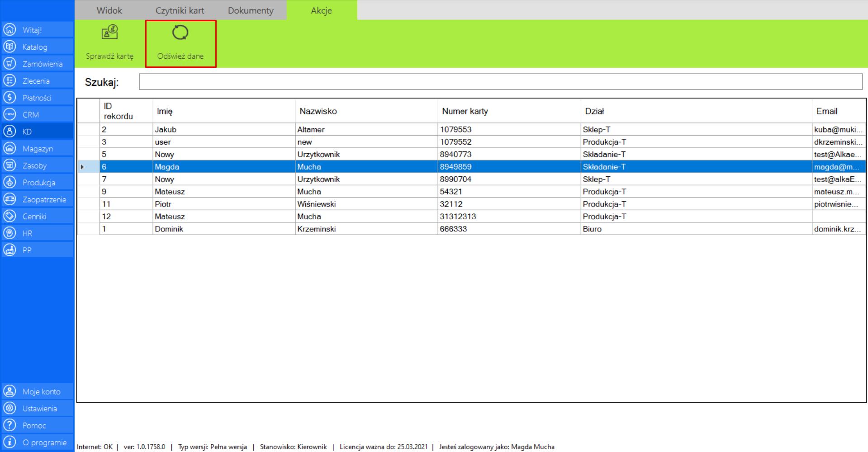Sort by the Nazwisko column header

point(366,111)
